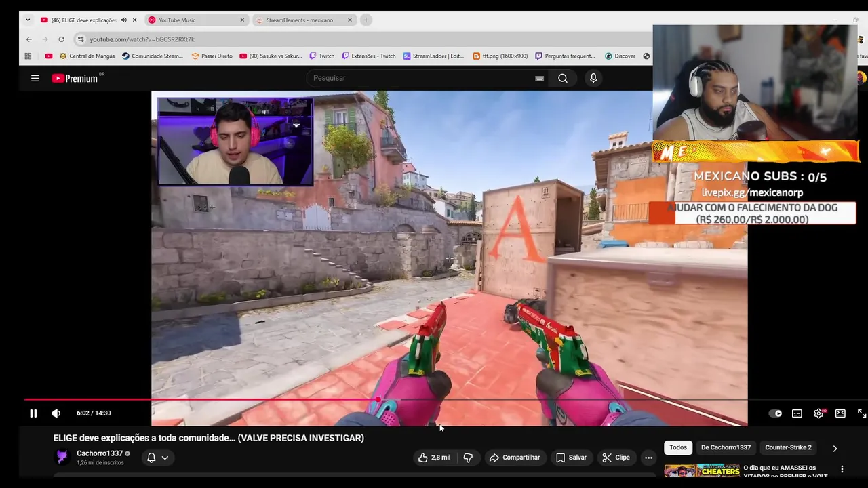This screenshot has width=868, height=488.
Task: Click the progress bar scrubber dot
Action: [x=378, y=399]
